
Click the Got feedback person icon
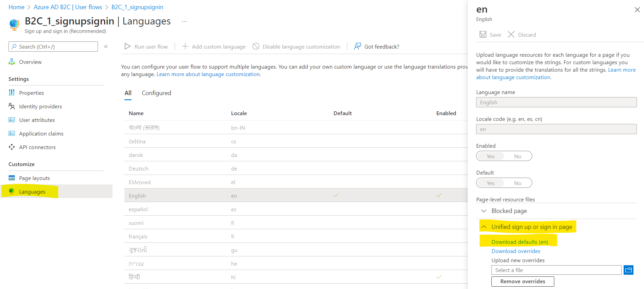click(x=358, y=46)
